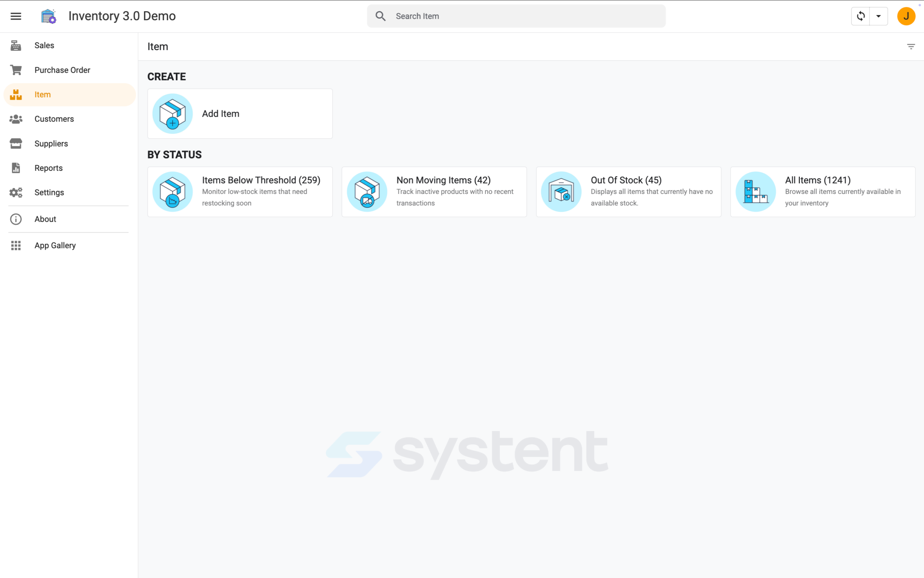Click the Non Moving Items box icon
The height and width of the screenshot is (578, 924).
point(367,191)
